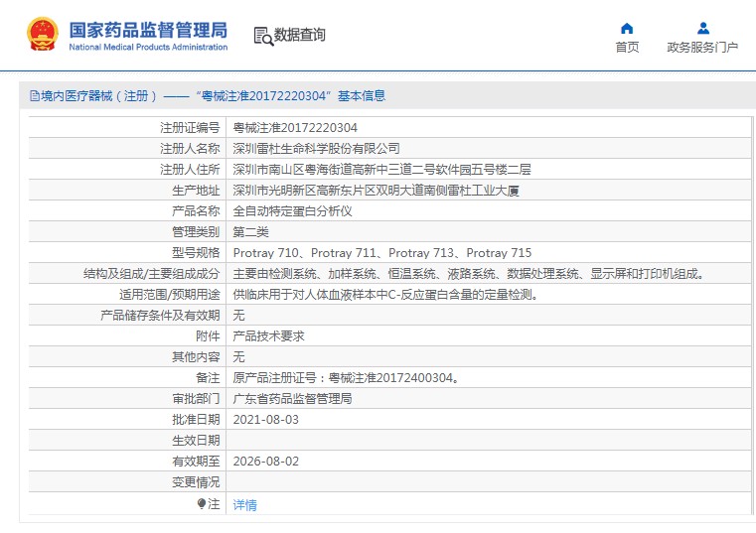This screenshot has height=533, width=756.
Task: Click 国家药品监督管理局 site title
Action: point(148,30)
